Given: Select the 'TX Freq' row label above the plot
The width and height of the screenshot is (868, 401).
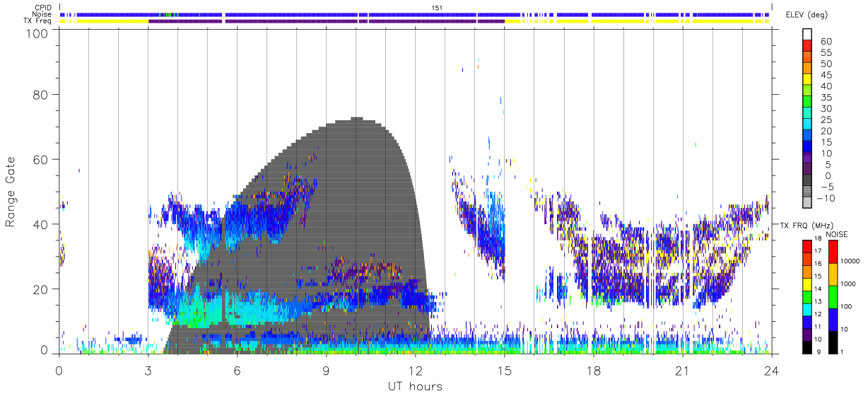Looking at the screenshot, I should pyautogui.click(x=37, y=21).
